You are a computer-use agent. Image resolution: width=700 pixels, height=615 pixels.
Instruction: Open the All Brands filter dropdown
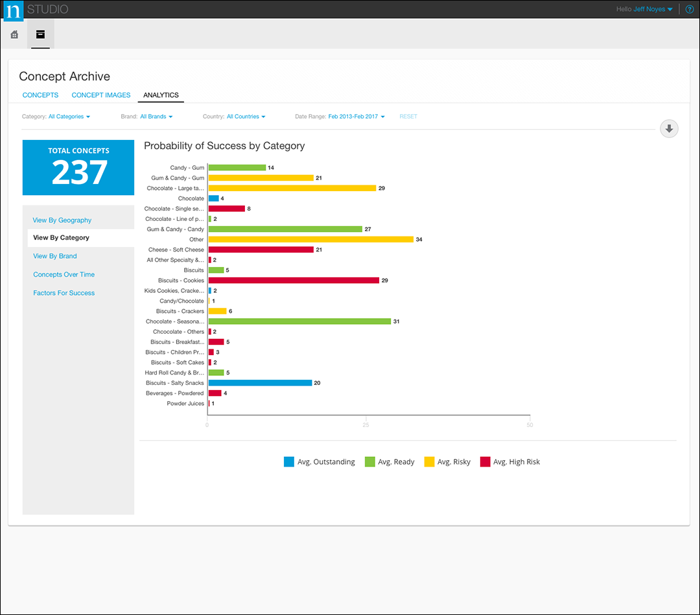tap(156, 117)
